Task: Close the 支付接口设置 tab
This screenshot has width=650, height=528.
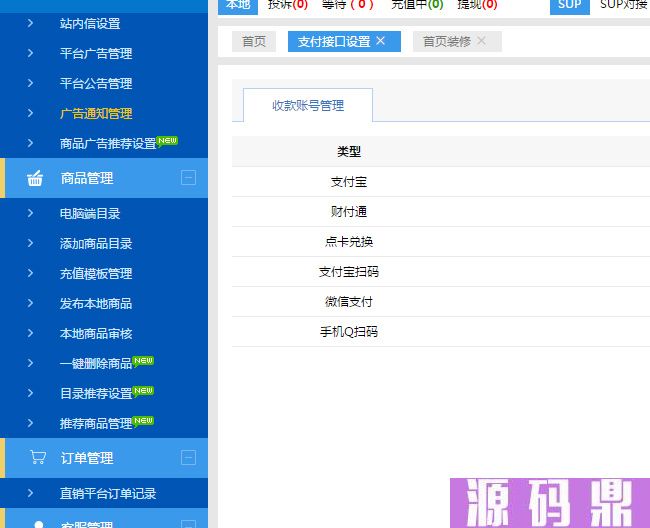Action: (381, 41)
